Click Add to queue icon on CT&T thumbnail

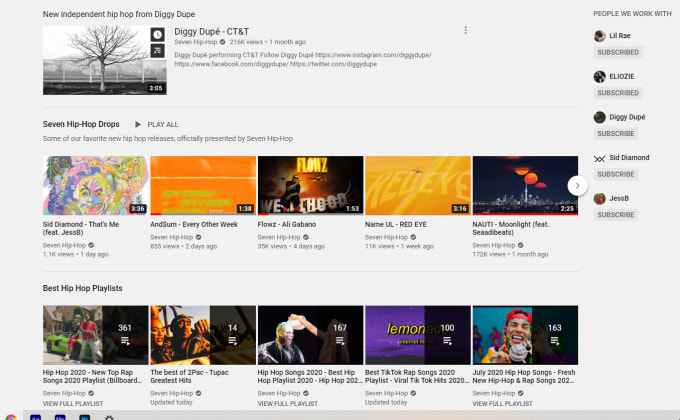click(157, 51)
